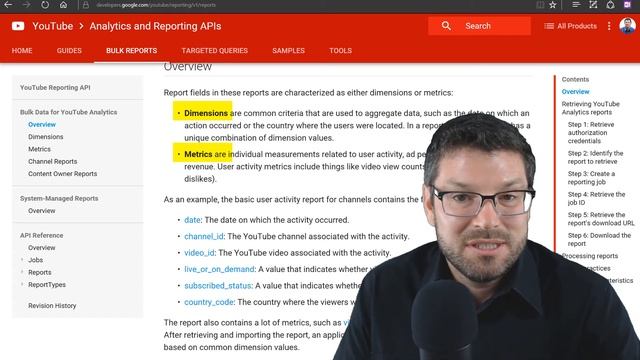Focus the Search input field
The width and height of the screenshot is (640, 360).
(x=480, y=26)
